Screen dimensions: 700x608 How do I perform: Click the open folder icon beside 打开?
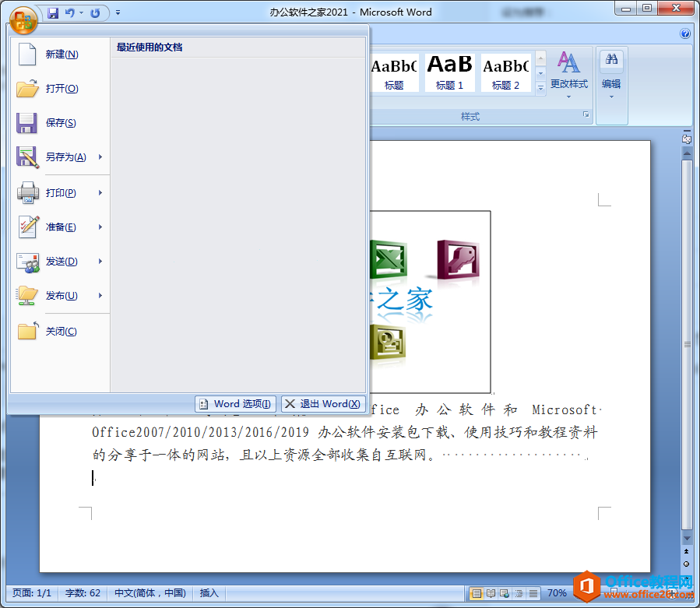tap(27, 89)
